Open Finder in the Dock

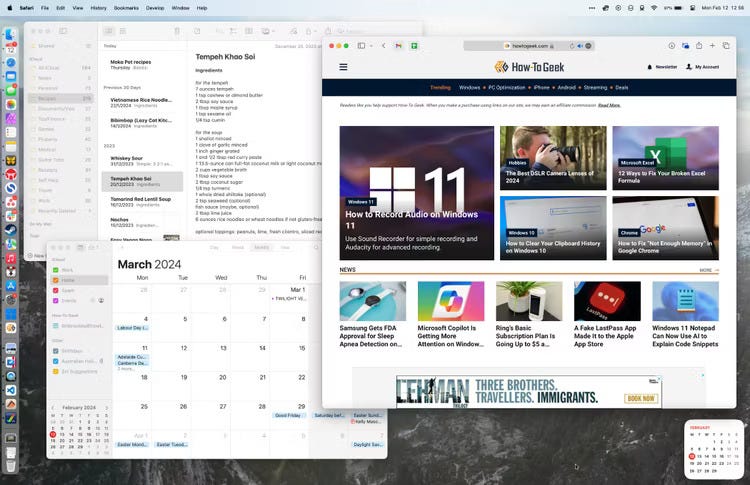point(11,34)
